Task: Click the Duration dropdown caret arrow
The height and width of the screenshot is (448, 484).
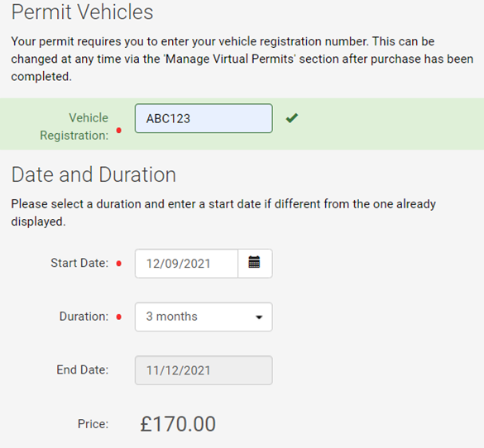Action: click(259, 317)
